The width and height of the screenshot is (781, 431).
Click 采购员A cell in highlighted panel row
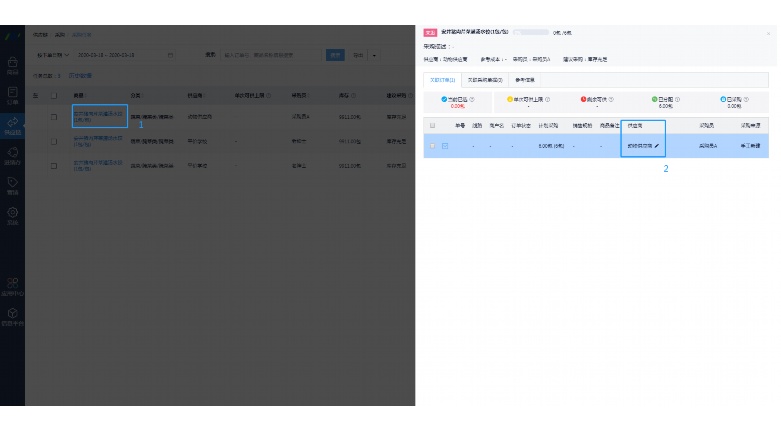(708, 146)
